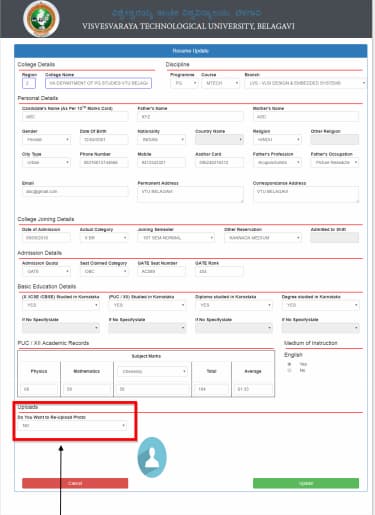Click the VTU university logo
375x515 pixels.
pos(41,19)
